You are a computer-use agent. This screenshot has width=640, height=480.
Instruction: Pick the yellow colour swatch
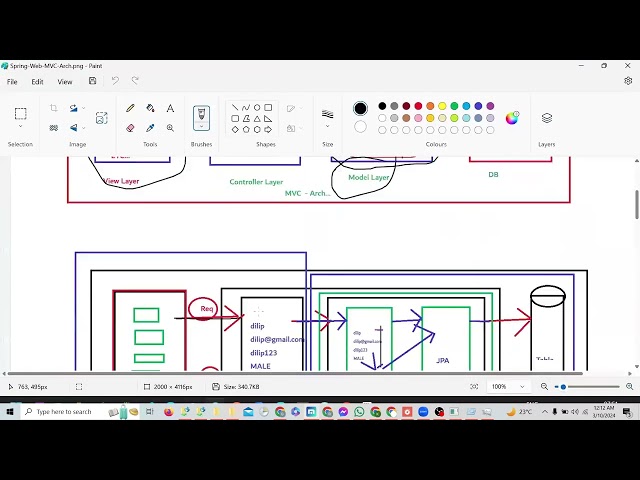pyautogui.click(x=442, y=106)
